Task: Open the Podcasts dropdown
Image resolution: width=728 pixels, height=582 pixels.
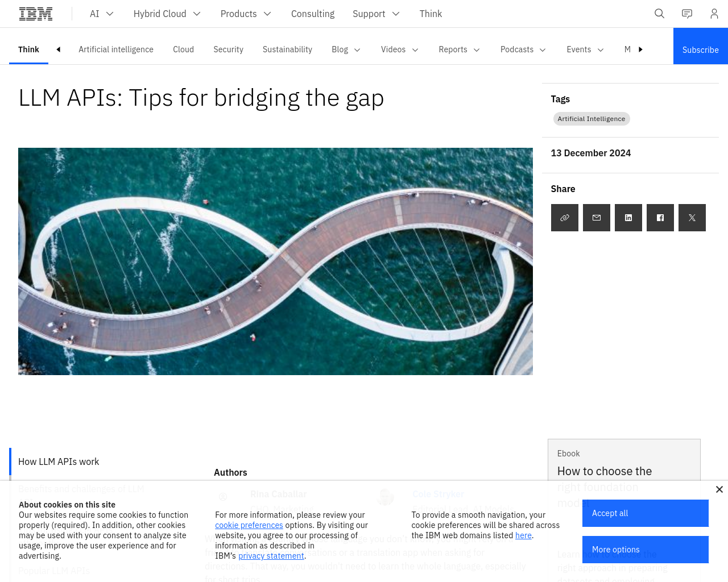Action: click(523, 49)
